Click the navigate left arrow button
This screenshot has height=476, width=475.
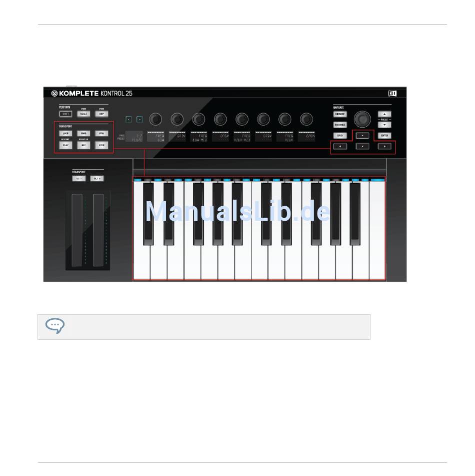coord(340,146)
